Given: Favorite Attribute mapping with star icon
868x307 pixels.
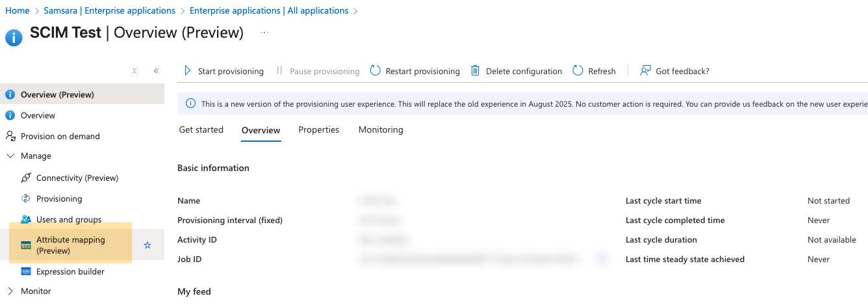Looking at the screenshot, I should [147, 245].
